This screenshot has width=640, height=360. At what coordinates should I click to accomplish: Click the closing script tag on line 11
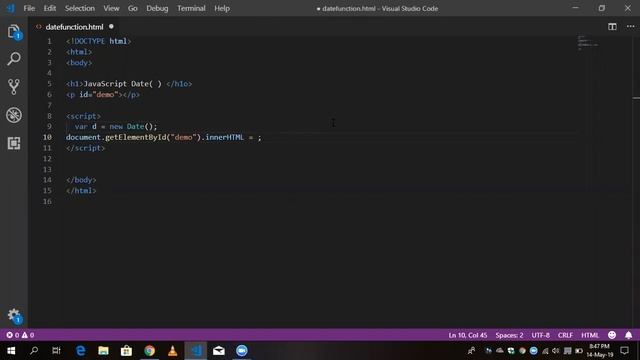coord(85,148)
